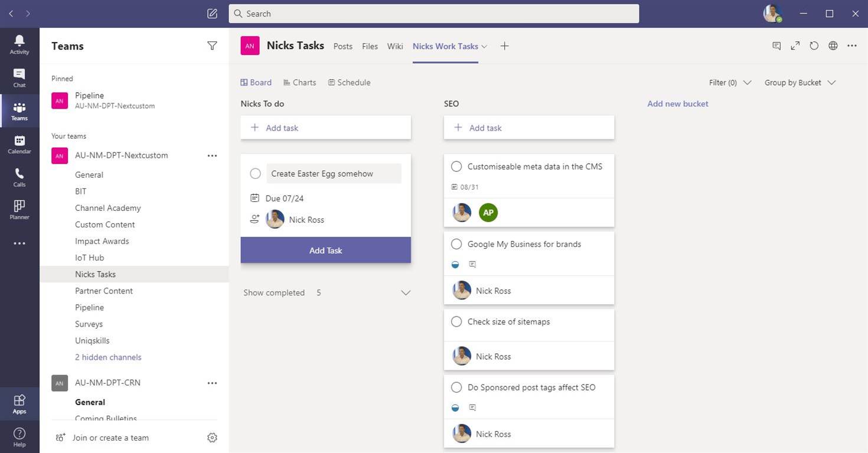The width and height of the screenshot is (868, 453).
Task: Expand 2 hidden channels
Action: click(x=108, y=357)
